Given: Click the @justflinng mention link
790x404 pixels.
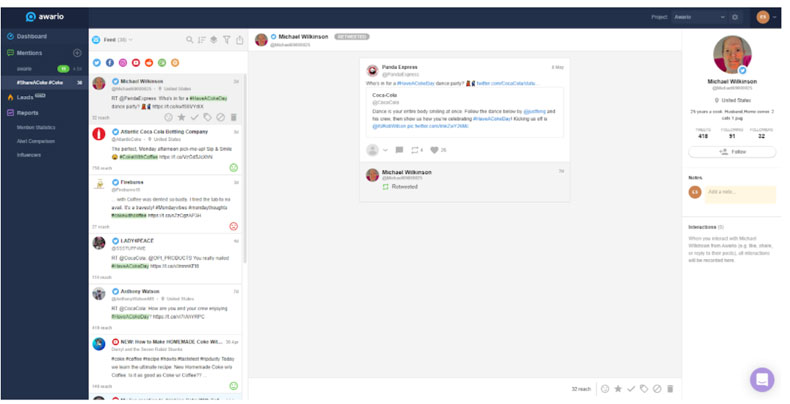Looking at the screenshot, I should [x=534, y=111].
